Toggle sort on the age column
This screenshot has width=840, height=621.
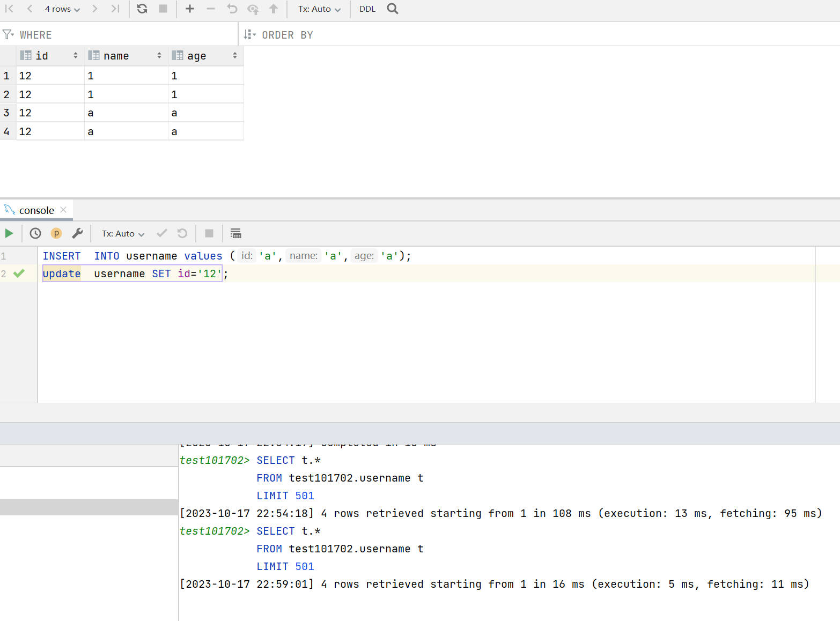coord(235,56)
